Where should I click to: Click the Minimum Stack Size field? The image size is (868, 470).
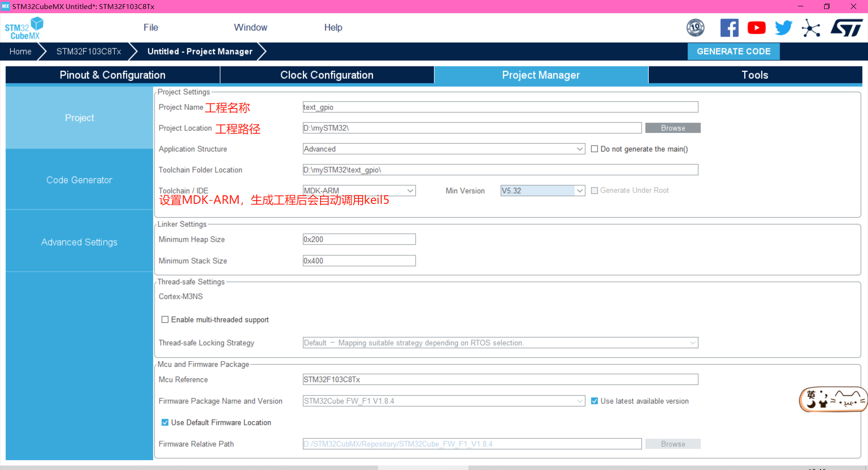[359, 260]
